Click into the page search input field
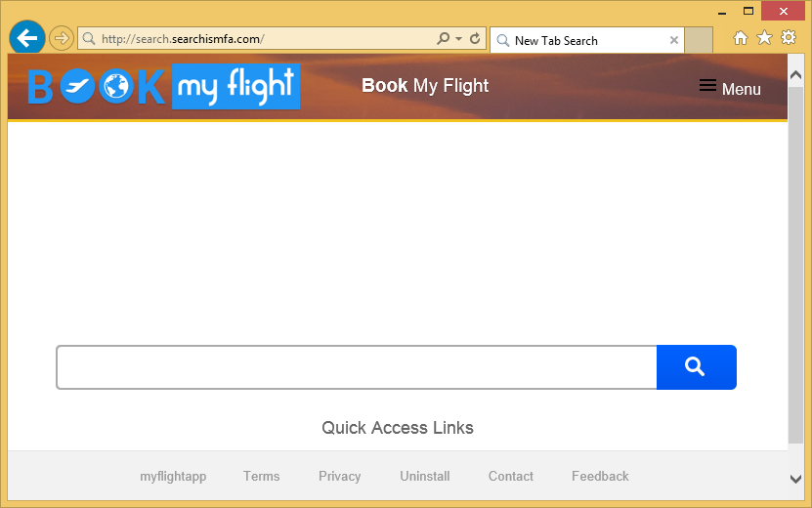 (x=357, y=367)
